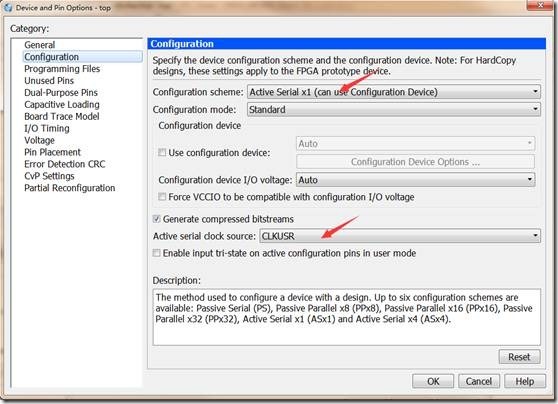This screenshot has height=404, width=558.
Task: Select the Configuration category
Action: [x=83, y=57]
